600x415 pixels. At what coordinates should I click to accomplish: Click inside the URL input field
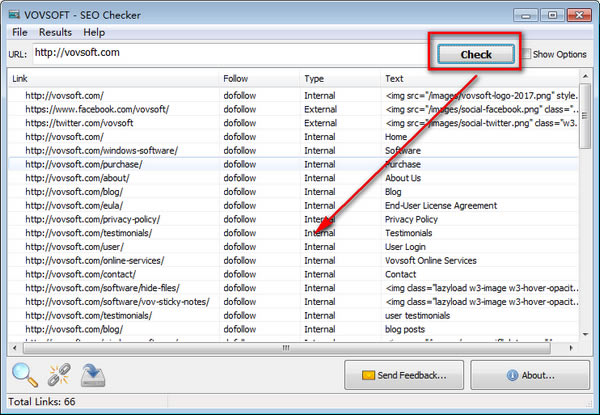(230, 53)
